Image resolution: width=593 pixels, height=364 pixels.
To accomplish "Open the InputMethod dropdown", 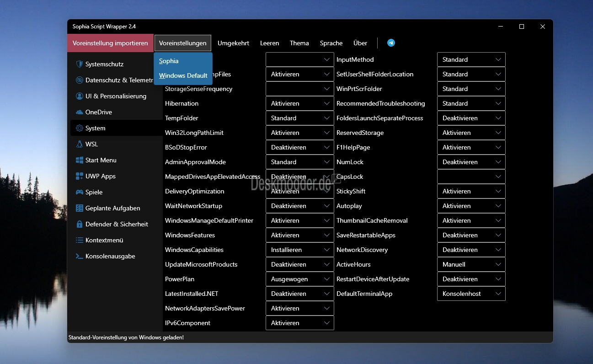I will [x=471, y=59].
